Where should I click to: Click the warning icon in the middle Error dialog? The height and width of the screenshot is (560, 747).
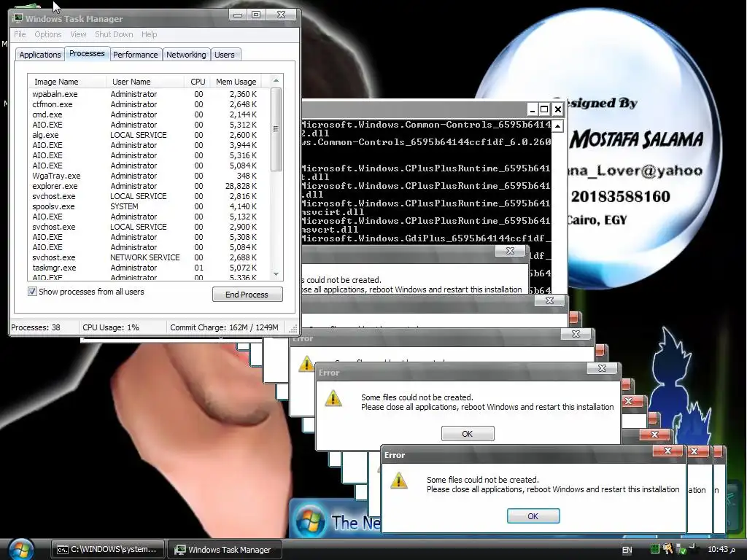(x=333, y=398)
